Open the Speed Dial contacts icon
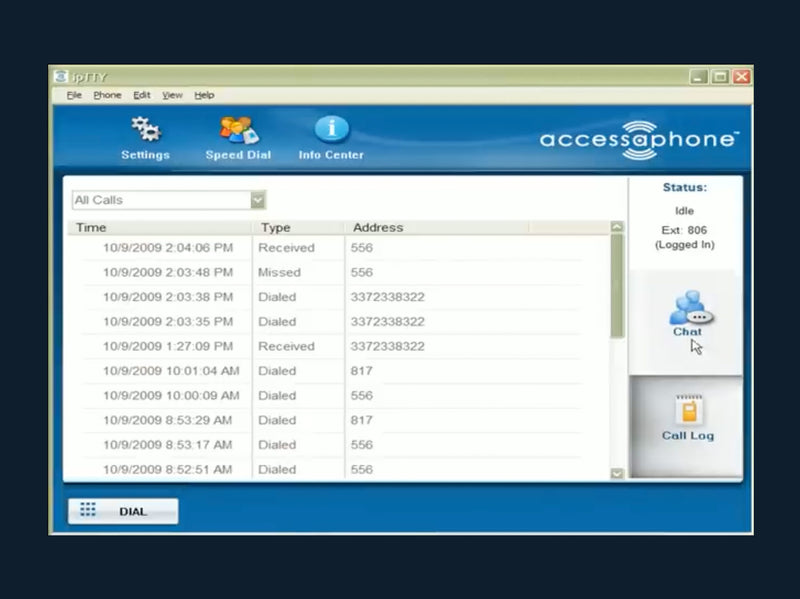 [239, 130]
